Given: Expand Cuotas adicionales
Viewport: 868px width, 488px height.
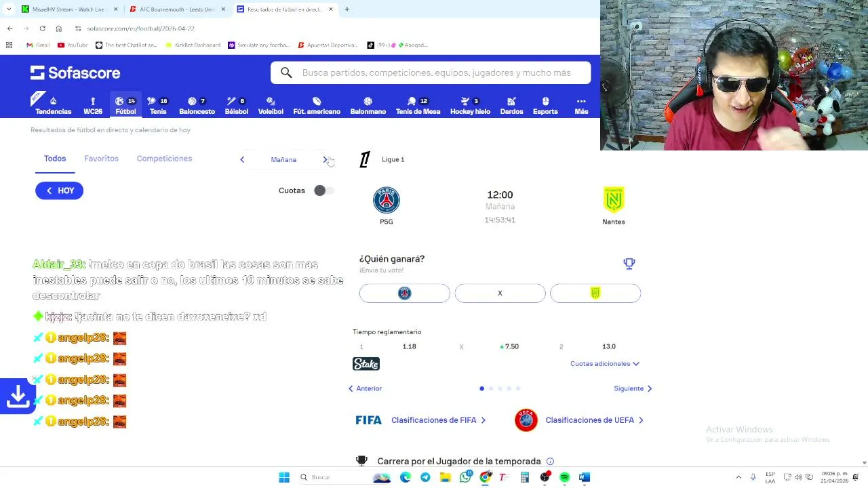Looking at the screenshot, I should [x=604, y=364].
